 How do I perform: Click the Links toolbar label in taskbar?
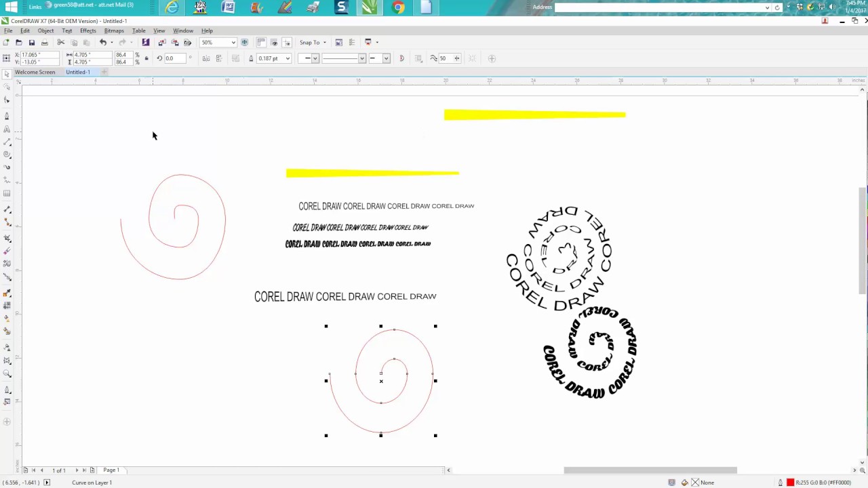(x=35, y=6)
